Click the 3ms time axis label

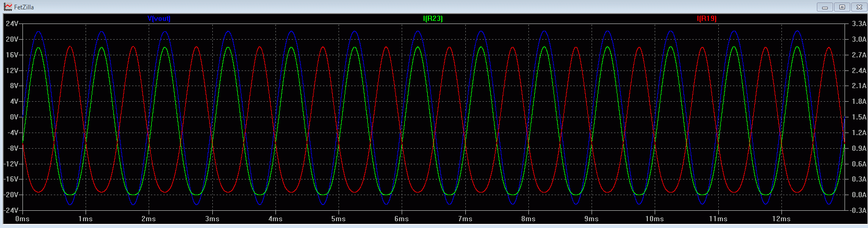212,219
